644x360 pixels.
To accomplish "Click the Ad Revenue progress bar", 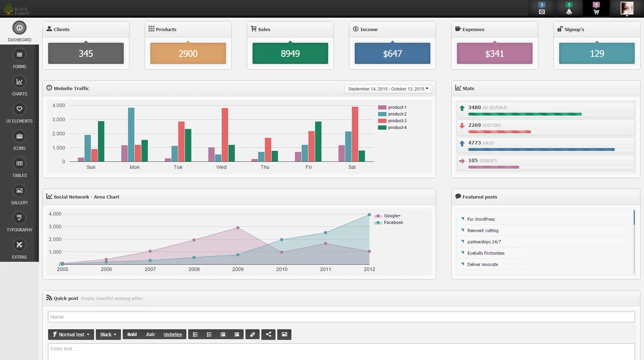I will 525,114.
